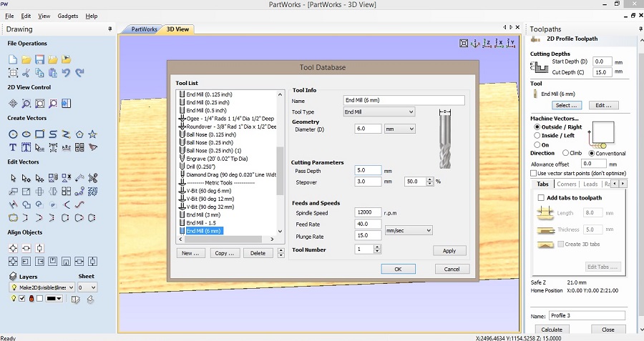Select the Zoom to box magnifier icon
The width and height of the screenshot is (644, 341).
pos(26,104)
